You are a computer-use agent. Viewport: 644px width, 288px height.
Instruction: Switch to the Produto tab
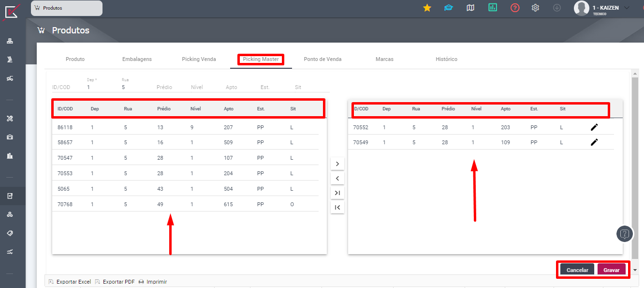(x=75, y=59)
